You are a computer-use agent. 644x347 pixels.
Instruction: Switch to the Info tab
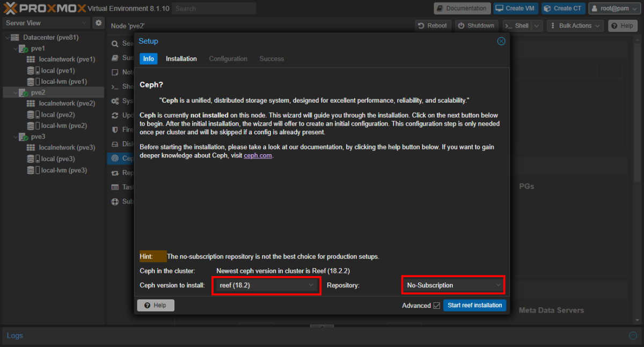pos(149,59)
